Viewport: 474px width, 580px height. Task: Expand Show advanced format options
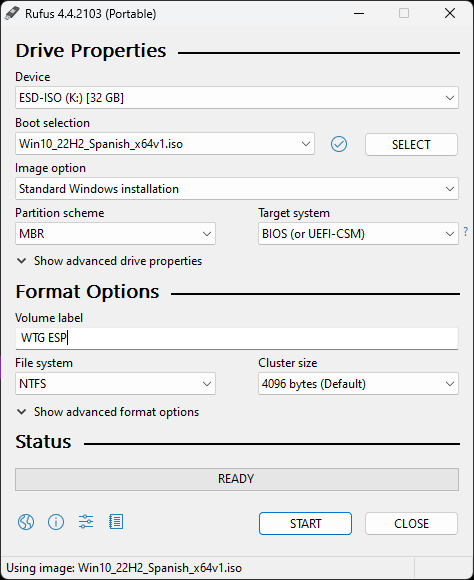click(108, 412)
